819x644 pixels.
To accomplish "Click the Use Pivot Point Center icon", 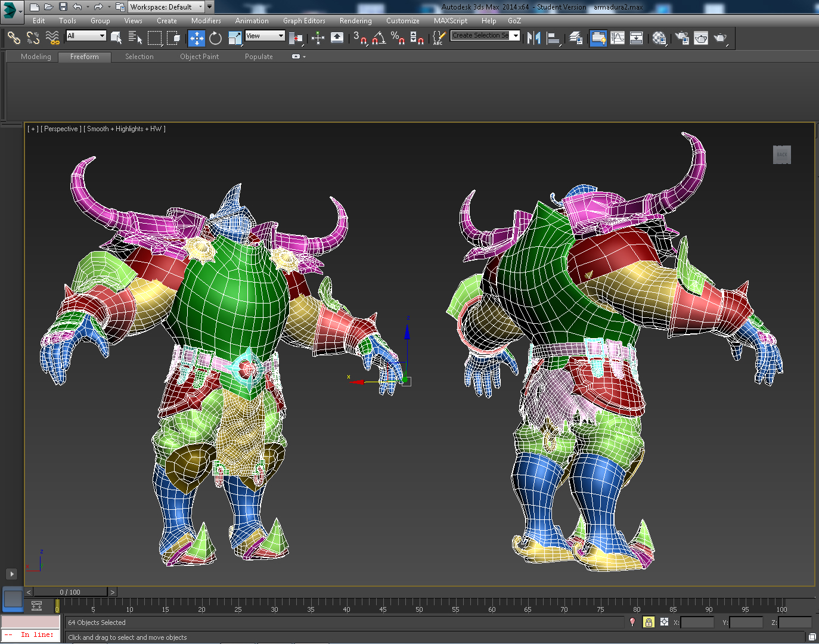I will 296,38.
